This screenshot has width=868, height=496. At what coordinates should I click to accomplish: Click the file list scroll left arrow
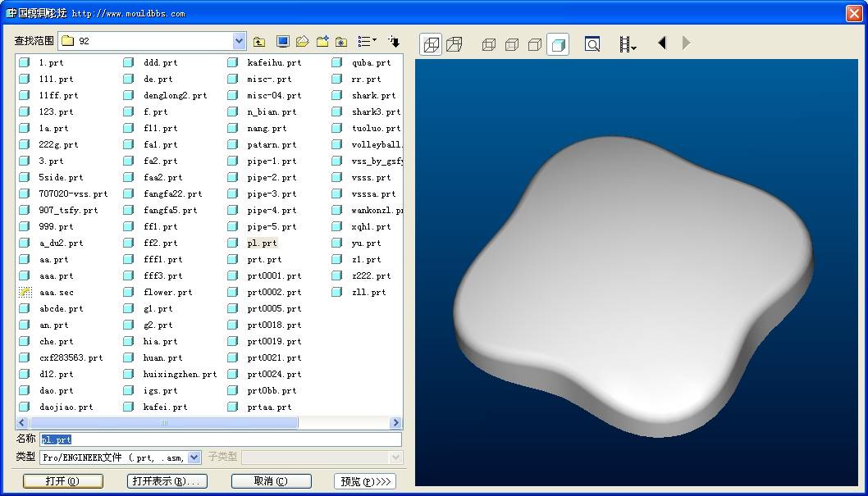coord(21,423)
